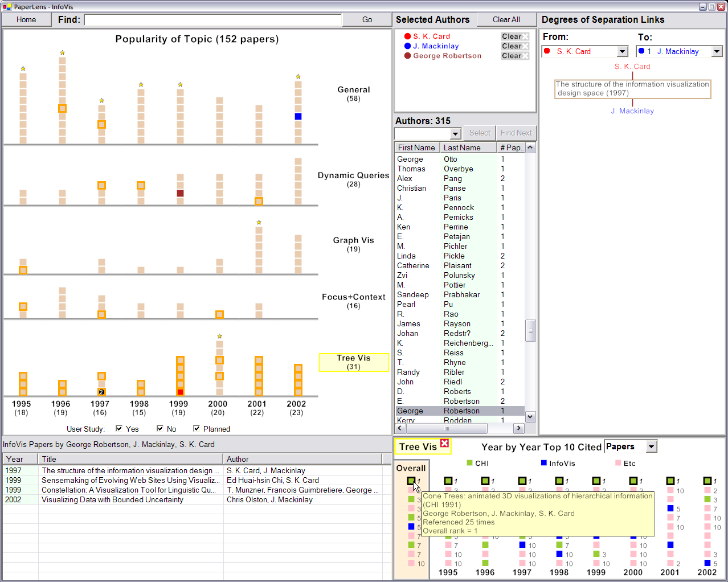Remove George Robertson from selected authors
The height and width of the screenshot is (582, 728).
tap(516, 56)
